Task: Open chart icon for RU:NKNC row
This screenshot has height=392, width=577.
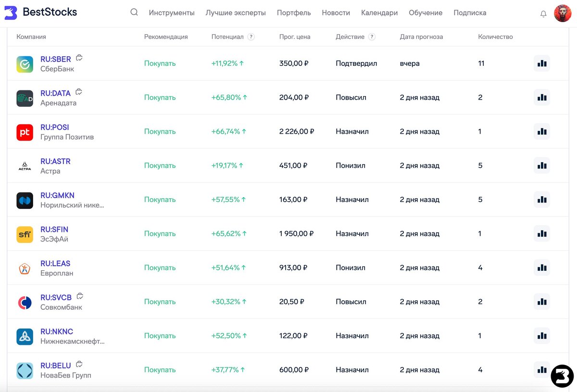Action: click(542, 336)
